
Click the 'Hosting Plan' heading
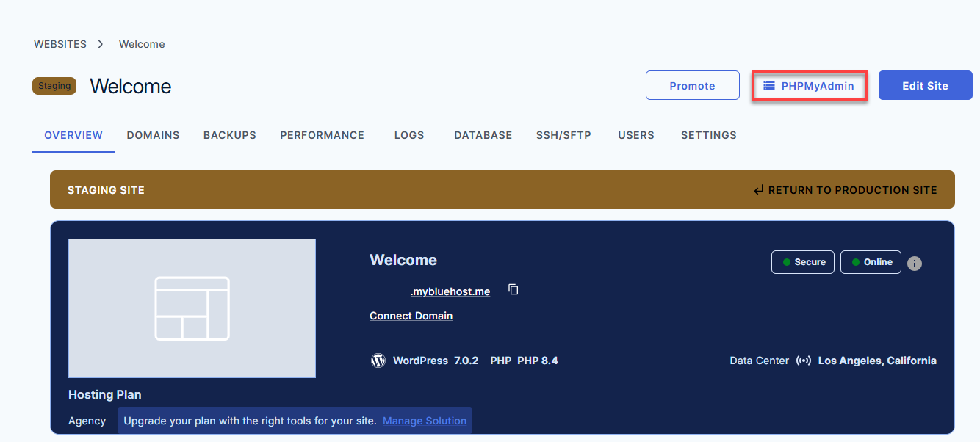(x=105, y=394)
